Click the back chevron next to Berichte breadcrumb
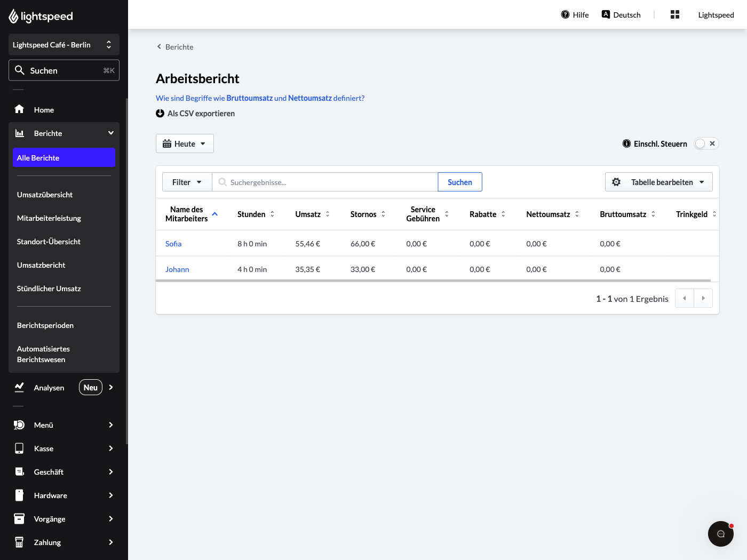This screenshot has width=747, height=560. coord(159,46)
